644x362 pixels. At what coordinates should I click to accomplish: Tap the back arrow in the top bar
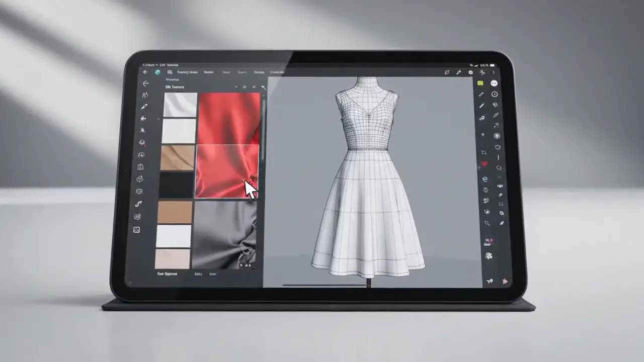[146, 72]
